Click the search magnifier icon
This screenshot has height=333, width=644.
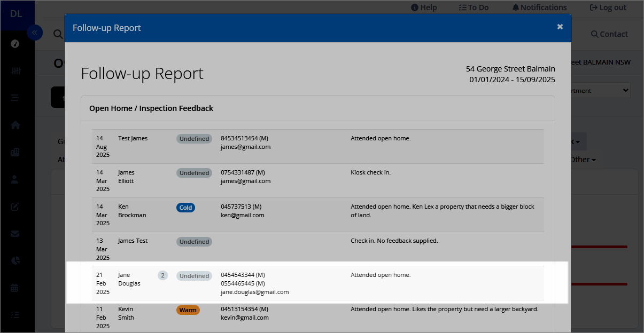[58, 34]
